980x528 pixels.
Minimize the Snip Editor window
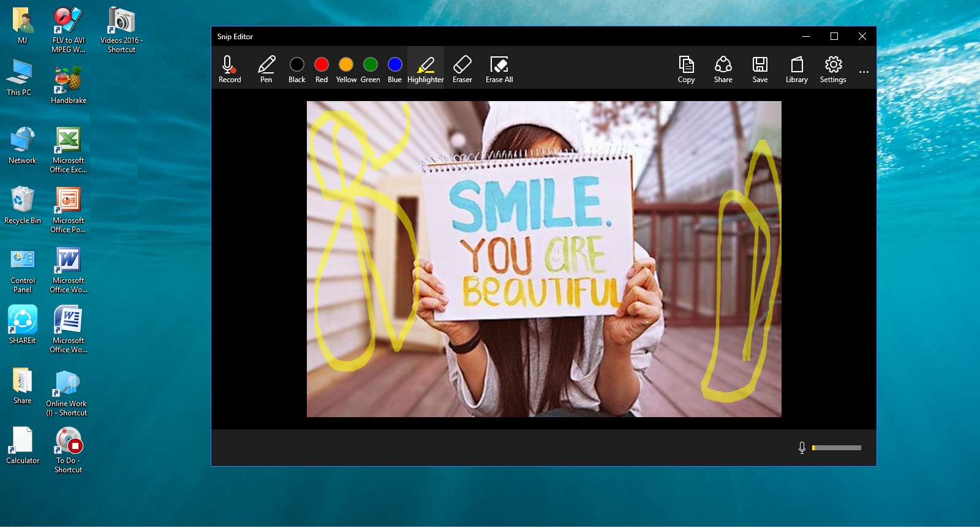point(806,36)
